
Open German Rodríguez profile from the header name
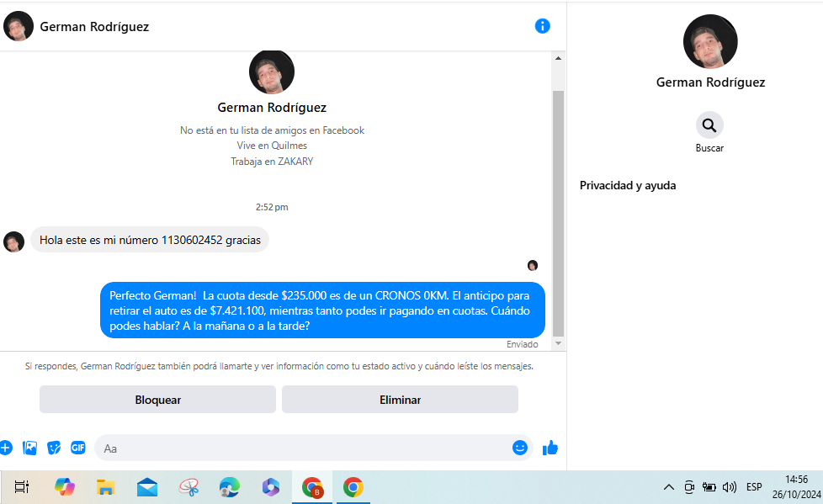click(94, 26)
